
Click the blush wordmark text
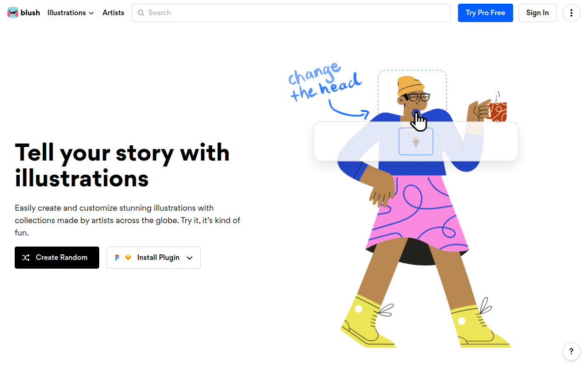tap(30, 13)
